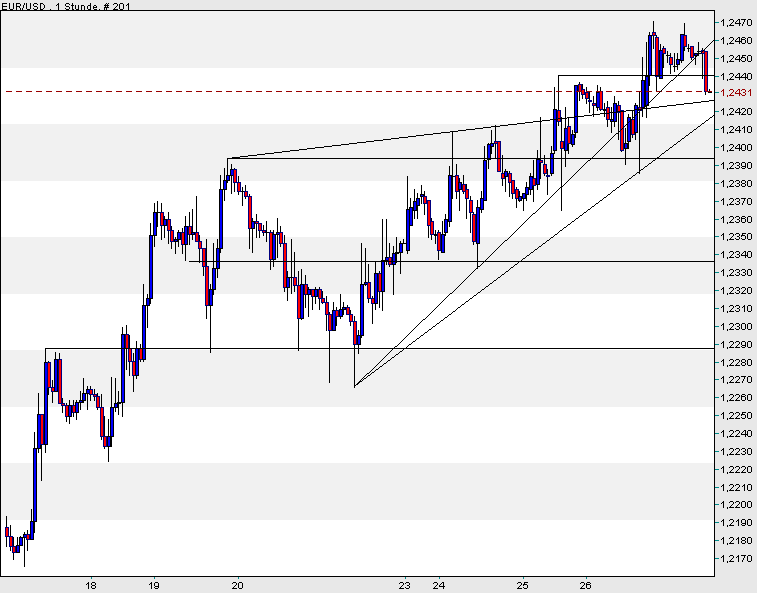The width and height of the screenshot is (757, 593).
Task: Click the 1,2170 price axis label
Action: click(735, 558)
